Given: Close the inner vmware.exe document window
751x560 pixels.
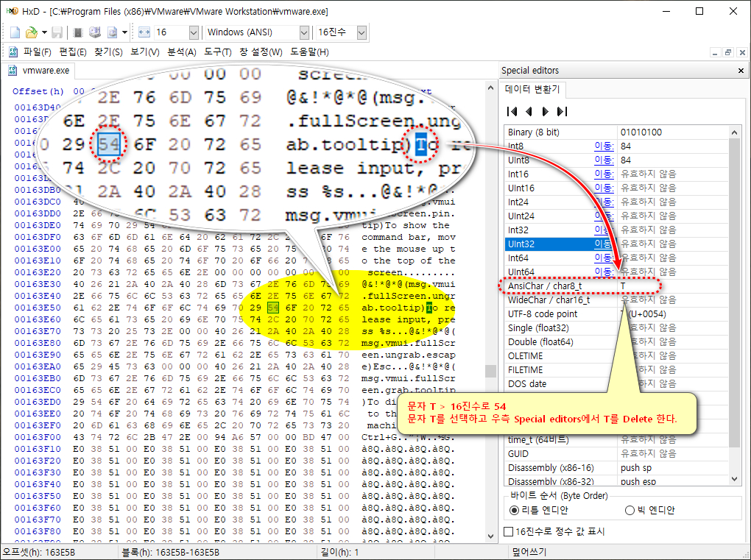Looking at the screenshot, I should point(742,53).
